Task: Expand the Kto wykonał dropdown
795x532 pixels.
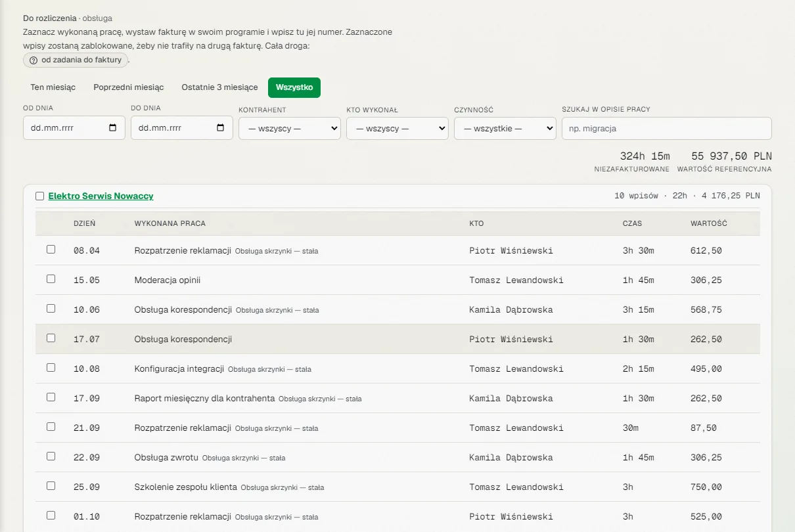Action: coord(397,128)
